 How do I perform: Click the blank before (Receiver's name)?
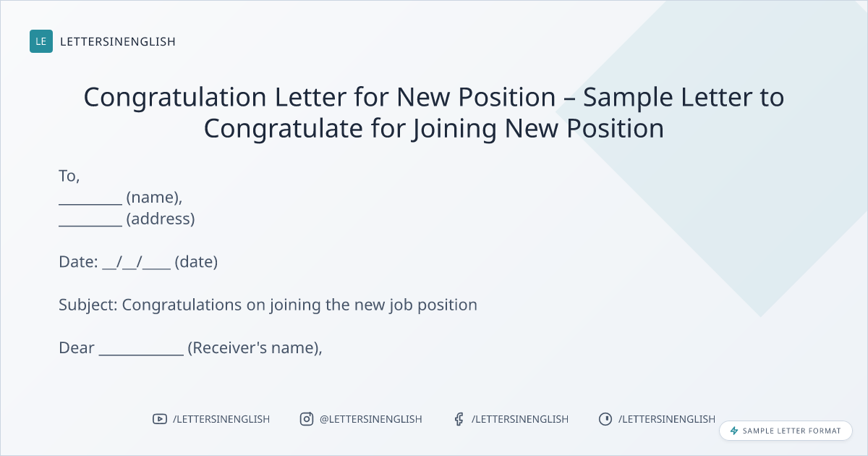point(141,349)
